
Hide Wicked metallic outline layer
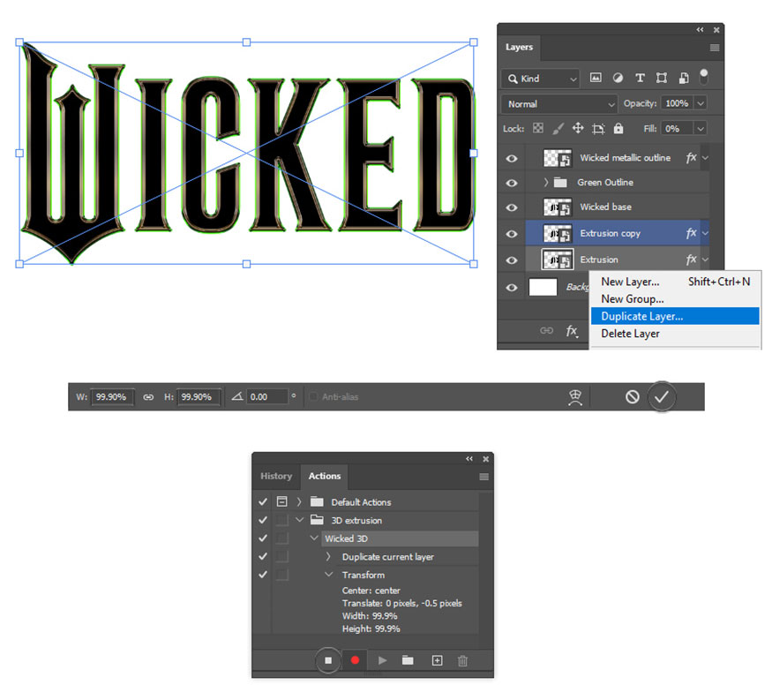(x=512, y=158)
